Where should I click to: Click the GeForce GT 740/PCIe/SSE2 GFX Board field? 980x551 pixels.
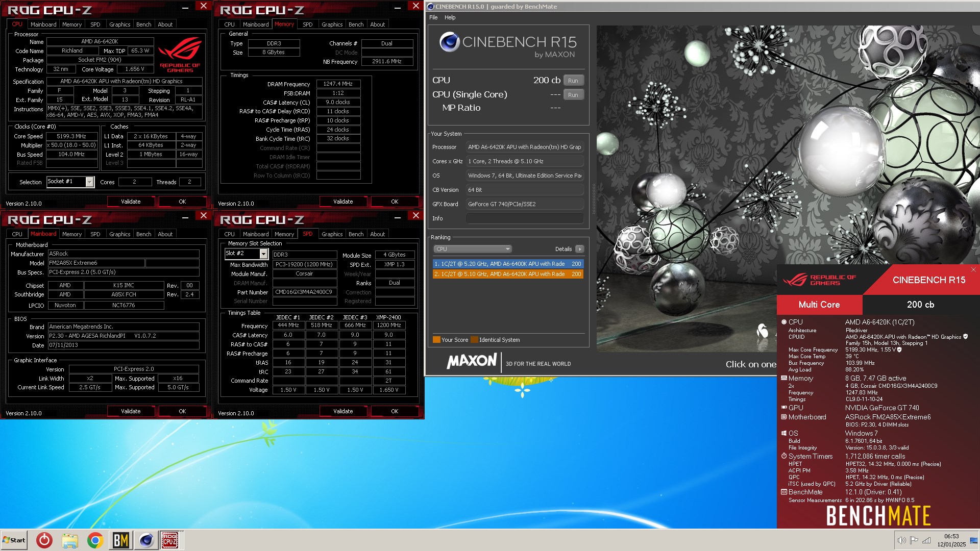click(525, 204)
